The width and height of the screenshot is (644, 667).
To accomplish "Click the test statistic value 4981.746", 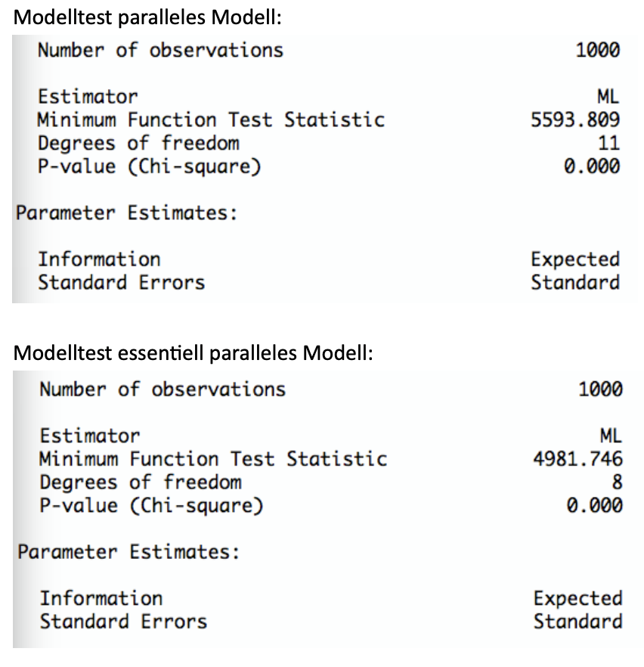I will pyautogui.click(x=578, y=458).
